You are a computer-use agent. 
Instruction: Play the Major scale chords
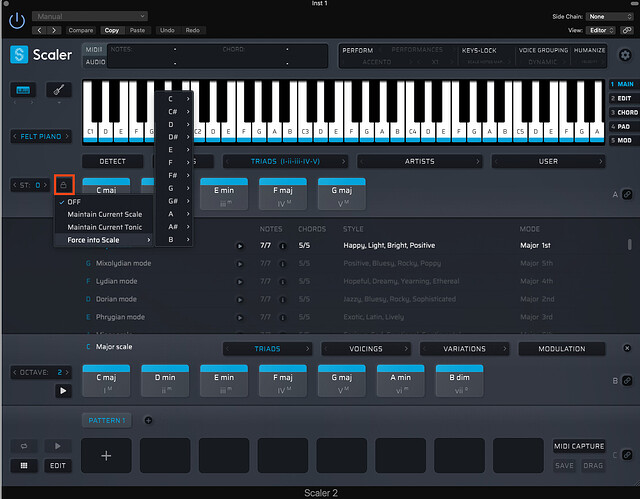pyautogui.click(x=63, y=390)
